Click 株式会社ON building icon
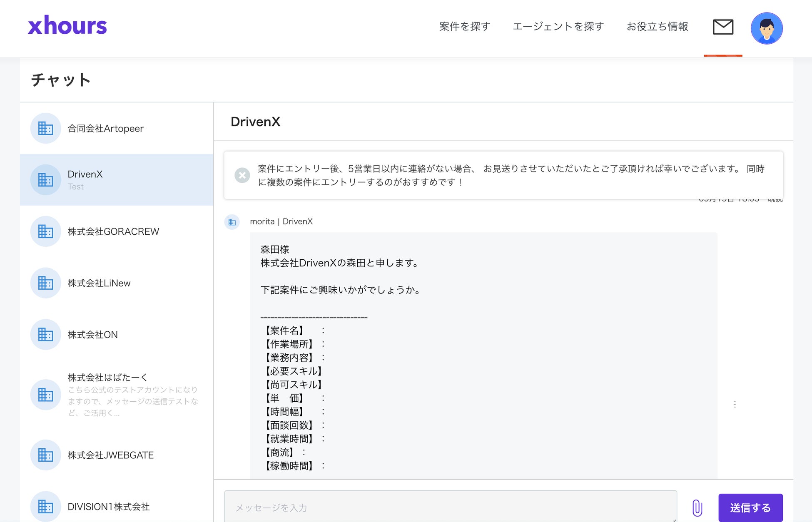 tap(45, 335)
